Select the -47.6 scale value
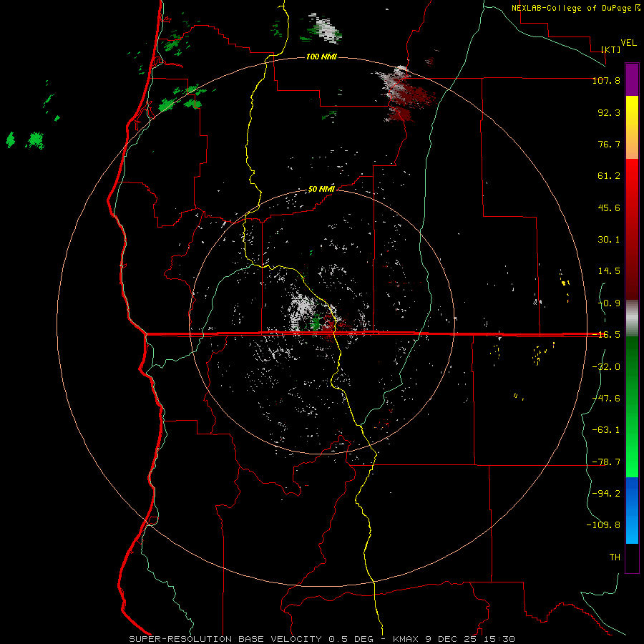 coord(606,399)
